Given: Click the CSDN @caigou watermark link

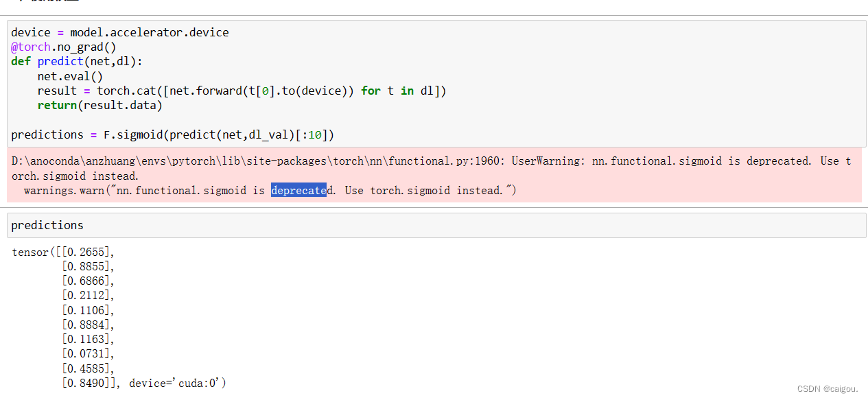Looking at the screenshot, I should pos(827,388).
